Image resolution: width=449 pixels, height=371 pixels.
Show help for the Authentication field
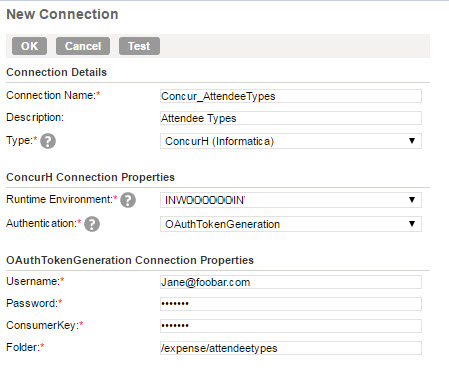click(92, 224)
